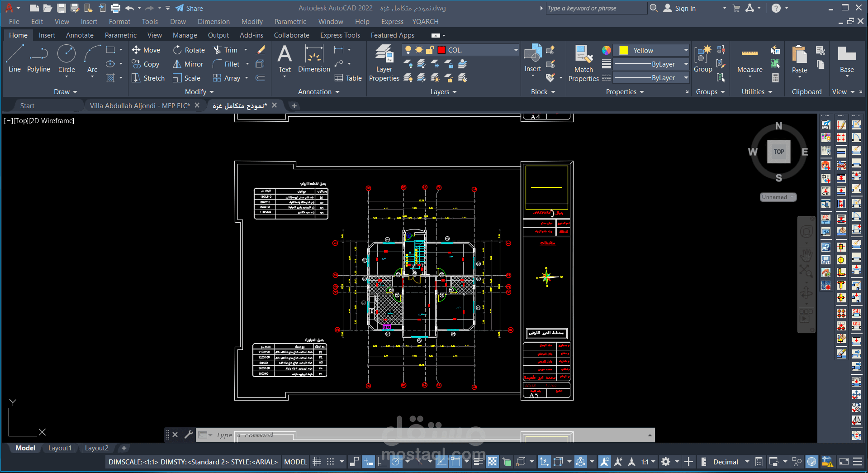
Task: Click the Erase tool icon
Action: pos(261,50)
